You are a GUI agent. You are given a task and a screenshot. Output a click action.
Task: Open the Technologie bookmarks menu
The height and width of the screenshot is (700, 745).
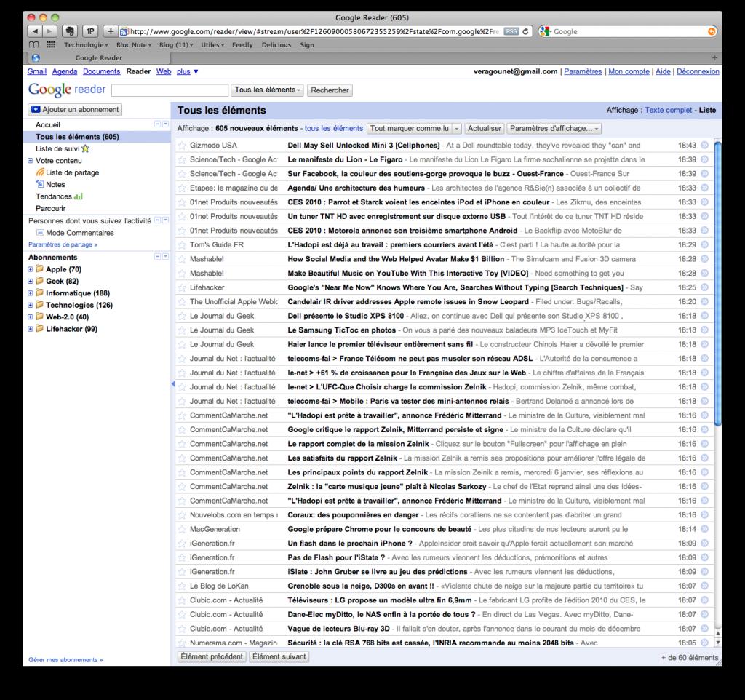[x=86, y=44]
